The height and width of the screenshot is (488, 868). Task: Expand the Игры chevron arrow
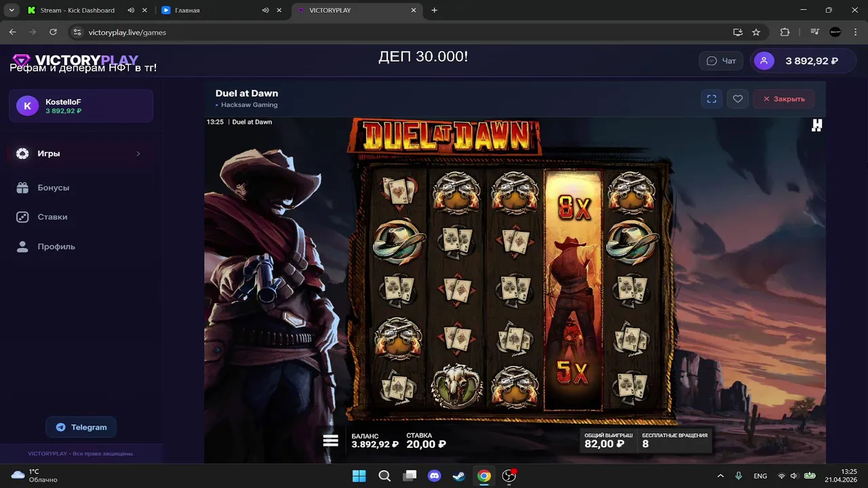coord(138,154)
